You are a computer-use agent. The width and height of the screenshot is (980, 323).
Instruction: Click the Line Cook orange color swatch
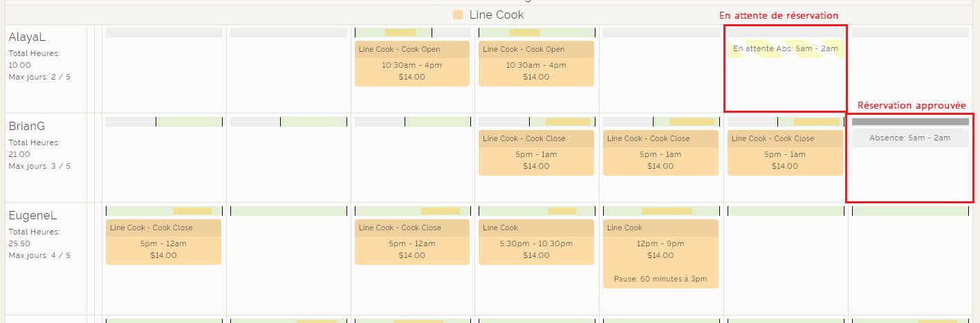458,15
